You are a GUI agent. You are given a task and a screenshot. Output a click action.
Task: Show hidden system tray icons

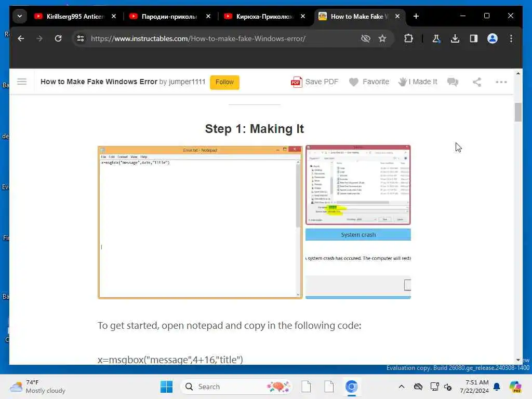402,387
